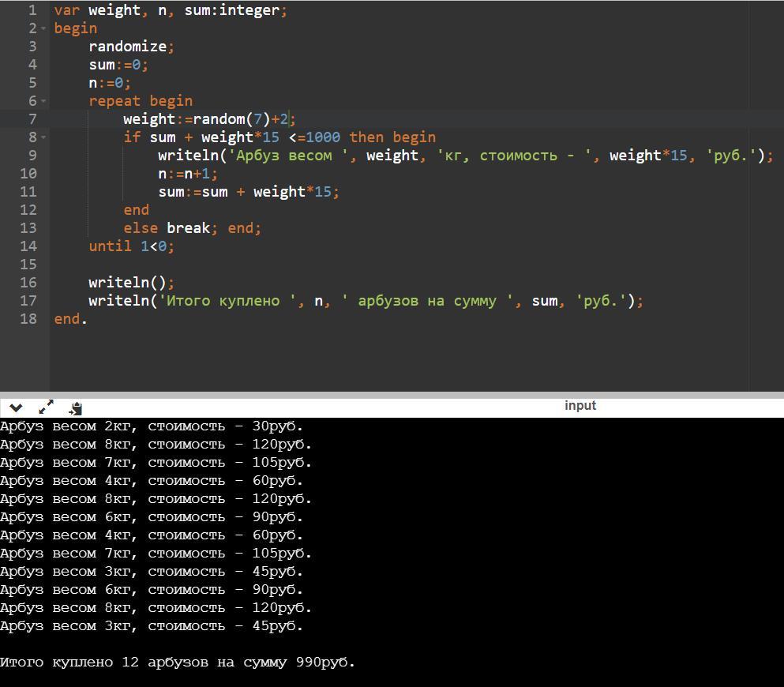Fold the 'repeat begin' block on line 6

click(43, 101)
